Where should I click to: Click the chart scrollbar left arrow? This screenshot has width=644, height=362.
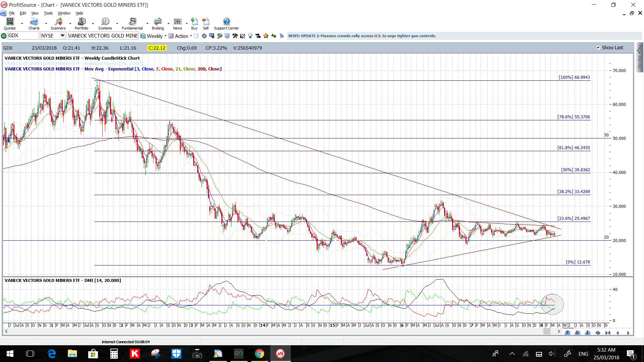click(6, 331)
